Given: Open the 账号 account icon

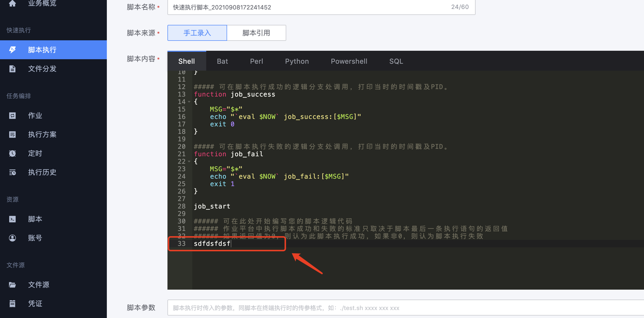Looking at the screenshot, I should [x=12, y=238].
